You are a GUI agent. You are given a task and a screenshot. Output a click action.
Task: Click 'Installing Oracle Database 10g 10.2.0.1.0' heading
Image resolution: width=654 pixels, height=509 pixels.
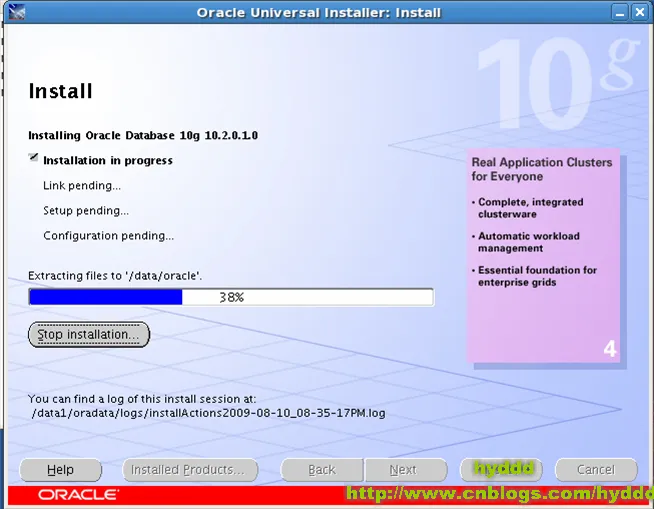pos(143,136)
